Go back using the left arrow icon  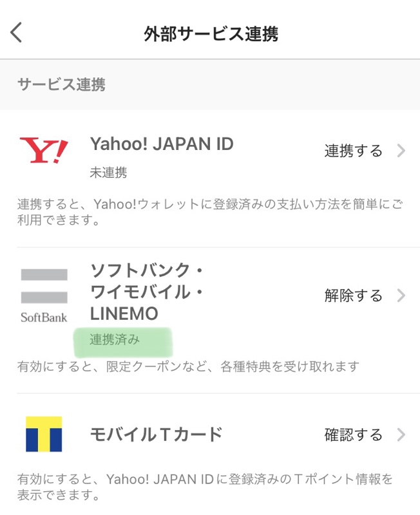click(16, 32)
